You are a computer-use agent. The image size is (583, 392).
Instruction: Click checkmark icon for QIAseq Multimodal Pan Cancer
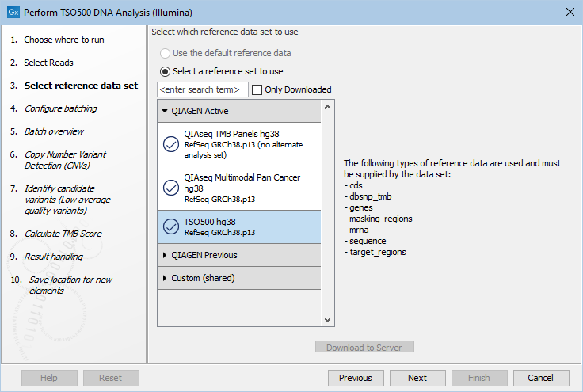point(170,188)
